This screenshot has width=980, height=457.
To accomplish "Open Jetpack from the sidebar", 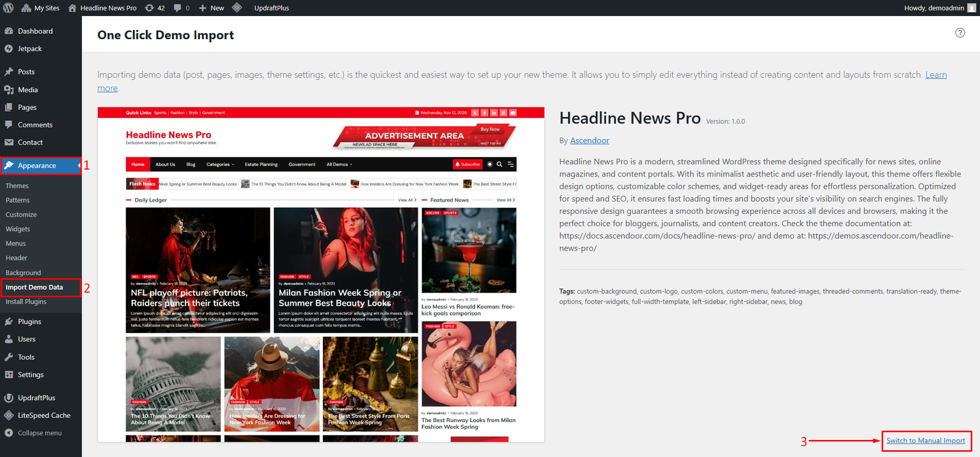I will point(29,49).
